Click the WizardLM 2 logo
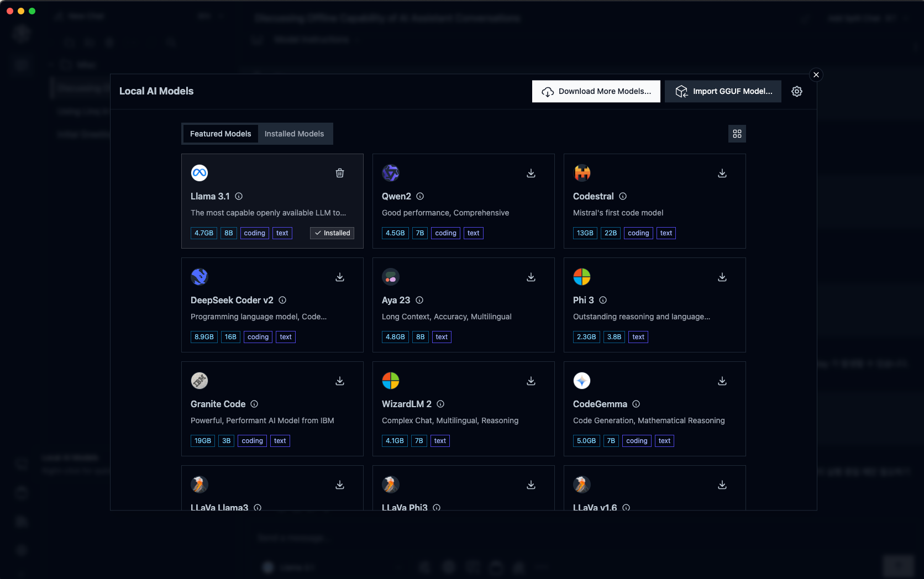 391,381
